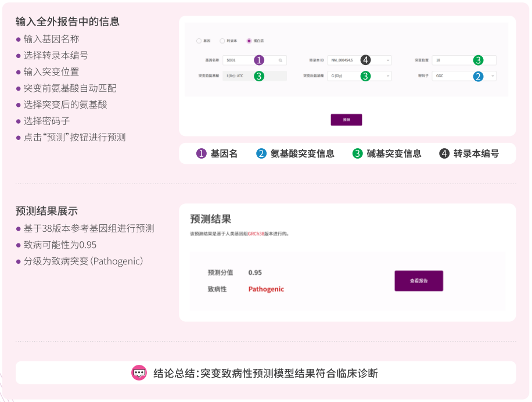Click the green 3 marker on I (Ile) : ATC
The width and height of the screenshot is (532, 402).
(x=259, y=76)
